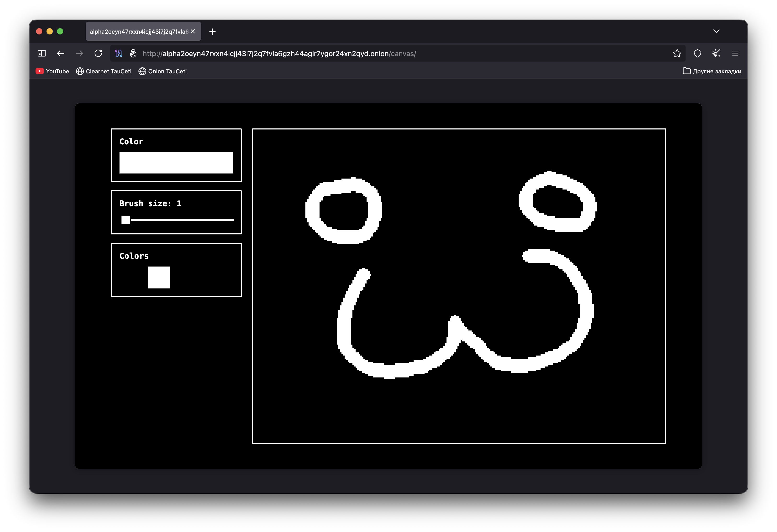The width and height of the screenshot is (777, 532).
Task: Select the alpha2oeyn47rxxn4icjj tab
Action: click(143, 31)
